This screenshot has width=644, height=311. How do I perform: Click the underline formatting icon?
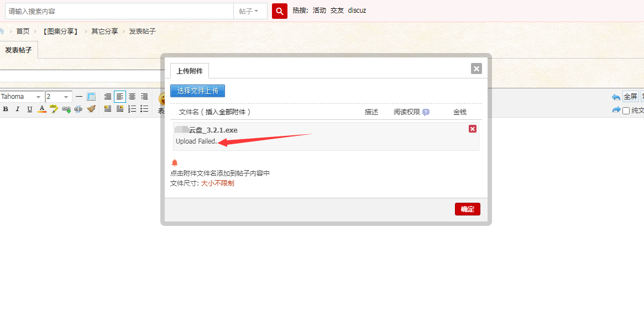tap(30, 109)
